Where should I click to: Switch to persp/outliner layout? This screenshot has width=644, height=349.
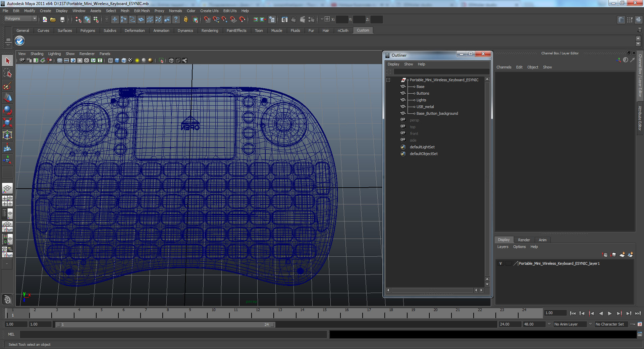(7, 213)
